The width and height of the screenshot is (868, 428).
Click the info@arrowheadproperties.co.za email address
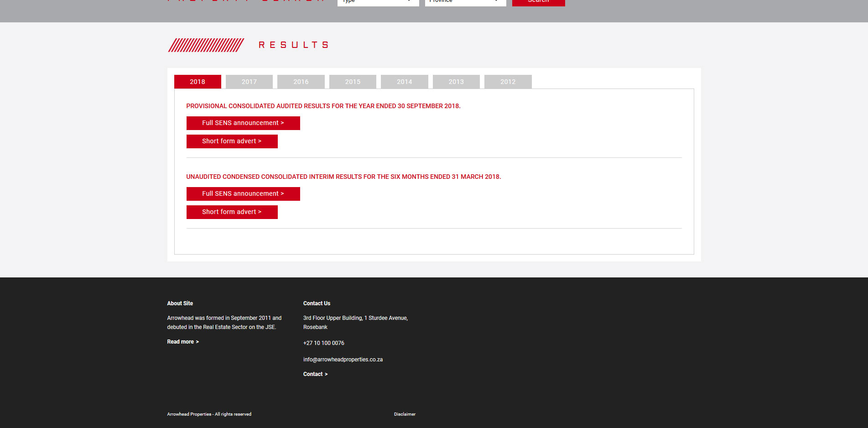coord(343,360)
